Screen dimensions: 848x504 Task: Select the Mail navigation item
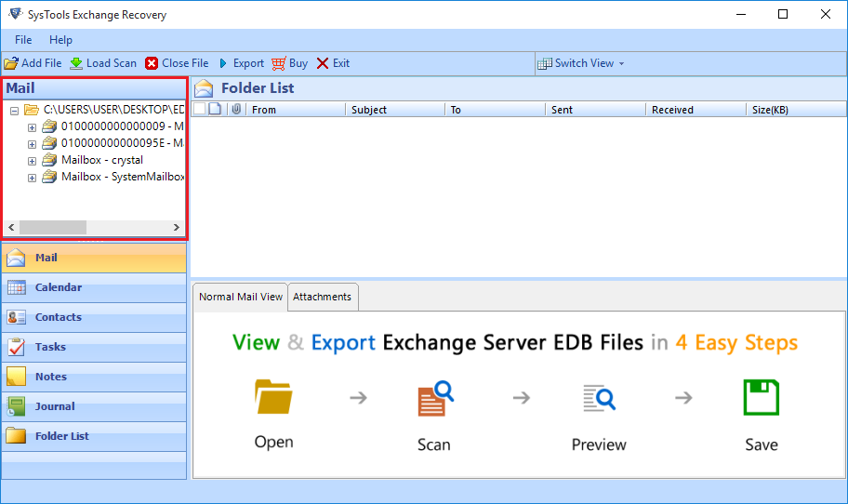94,258
